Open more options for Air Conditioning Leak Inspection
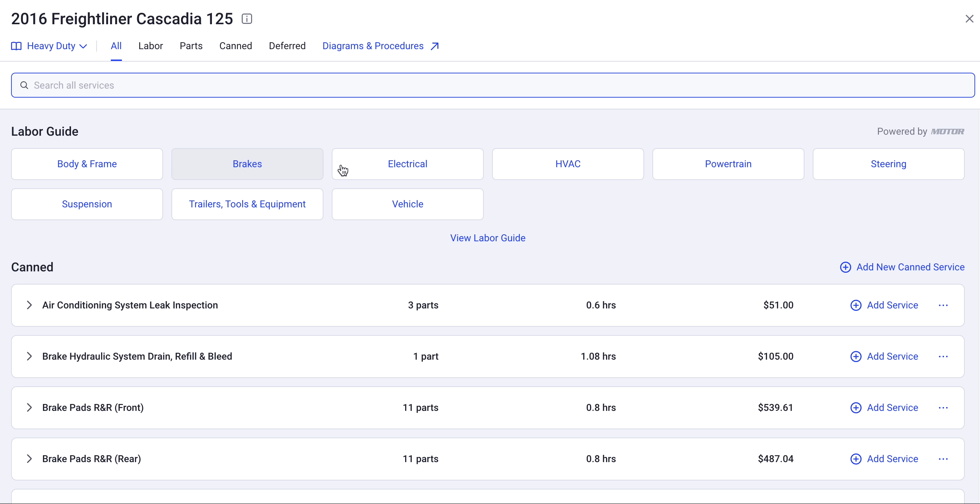The height and width of the screenshot is (504, 980). click(x=943, y=305)
